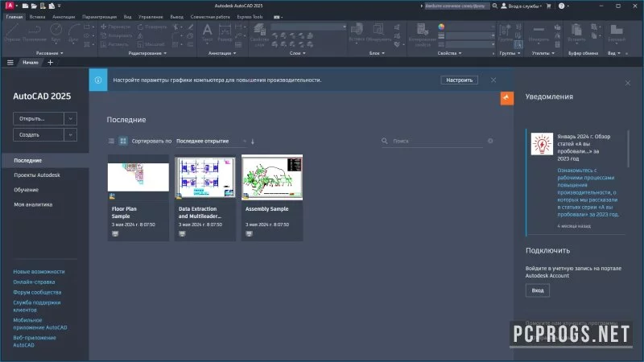The image size is (644, 362).
Task: Select the Circle (Круг) tool
Action: tap(56, 33)
